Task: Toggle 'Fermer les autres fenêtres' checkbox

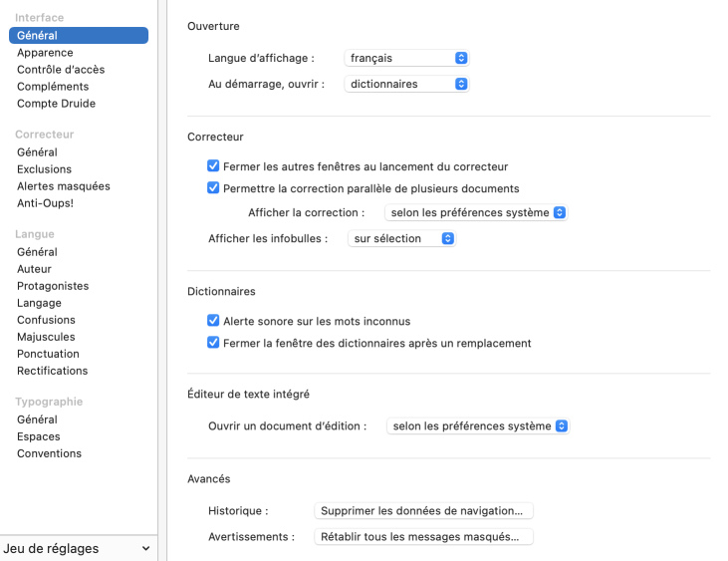Action: [x=213, y=166]
